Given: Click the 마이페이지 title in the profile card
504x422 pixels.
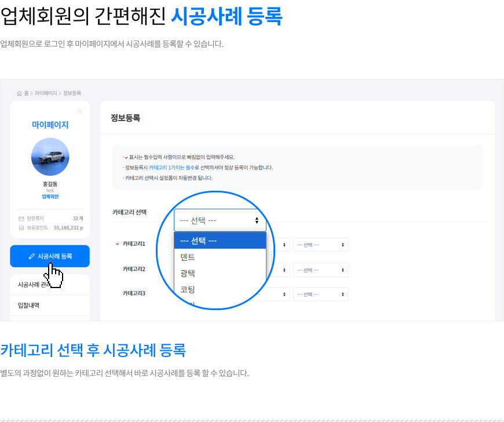Looking at the screenshot, I should coord(50,125).
